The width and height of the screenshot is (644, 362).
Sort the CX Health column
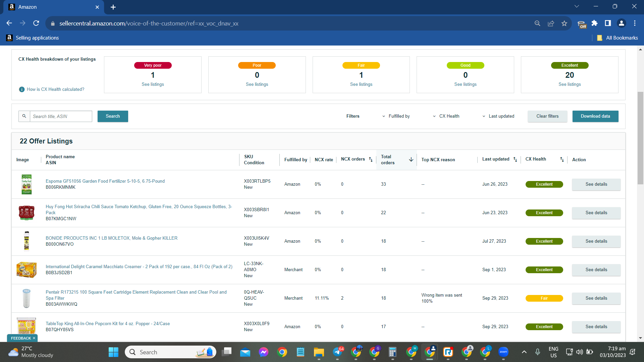tap(562, 160)
